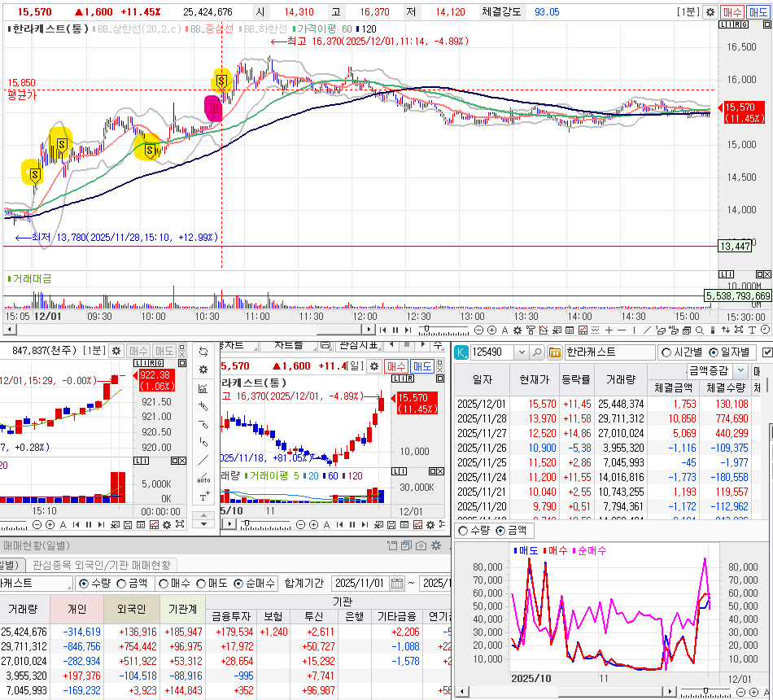Image resolution: width=773 pixels, height=700 pixels.
Task: Select 수량 radio above the net-buy graph
Action: pyautogui.click(x=463, y=531)
